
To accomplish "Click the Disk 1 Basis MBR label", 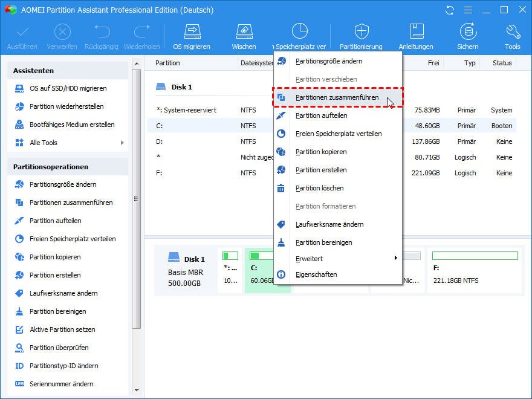I will 186,270.
